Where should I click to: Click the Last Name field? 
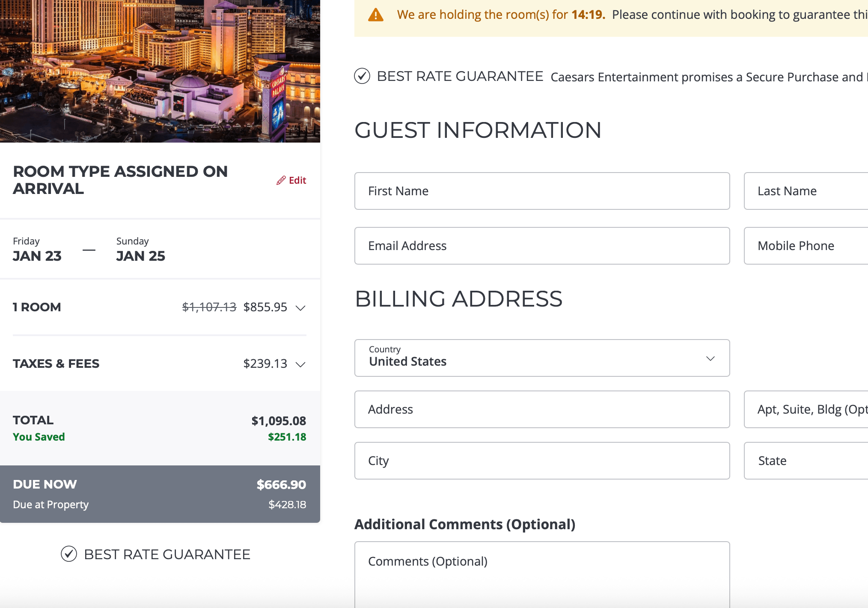806,191
